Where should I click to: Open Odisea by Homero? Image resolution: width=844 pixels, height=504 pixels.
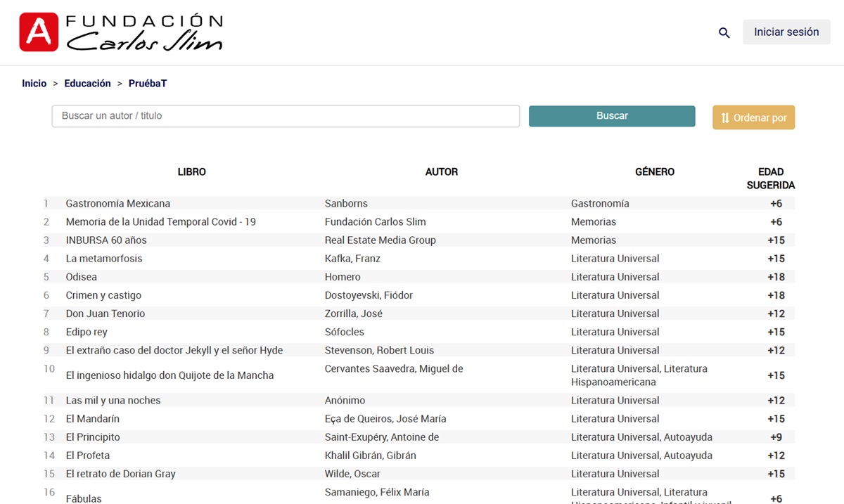click(81, 277)
